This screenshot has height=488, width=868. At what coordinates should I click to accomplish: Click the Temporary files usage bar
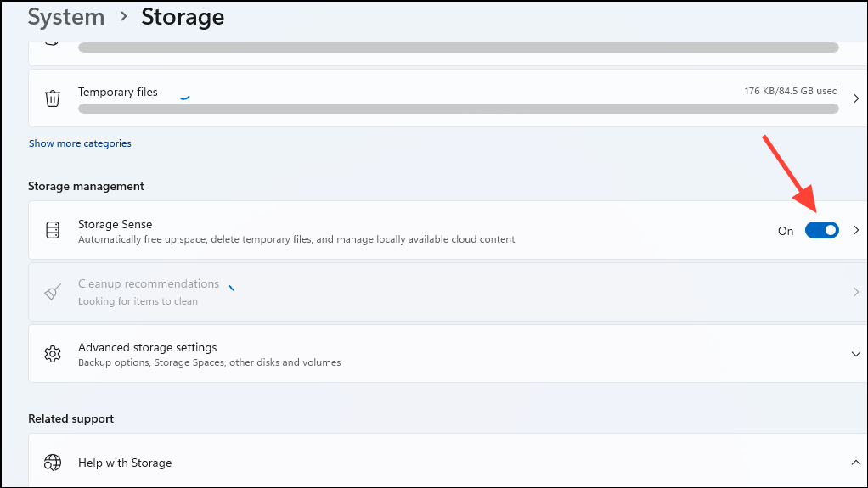click(x=458, y=109)
